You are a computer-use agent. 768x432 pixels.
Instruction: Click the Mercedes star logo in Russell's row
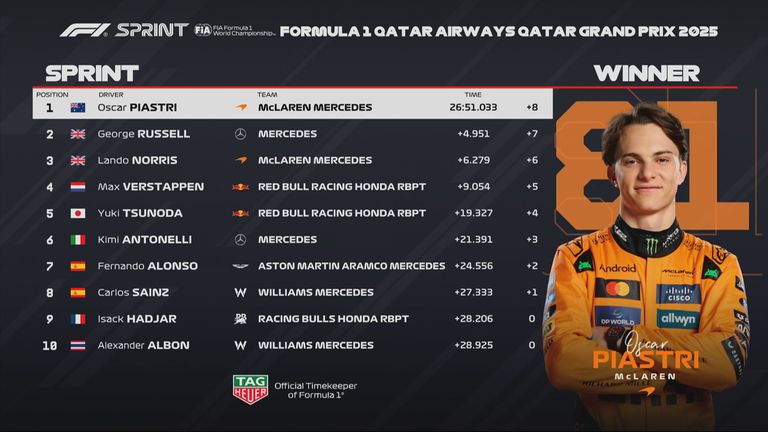[240, 134]
